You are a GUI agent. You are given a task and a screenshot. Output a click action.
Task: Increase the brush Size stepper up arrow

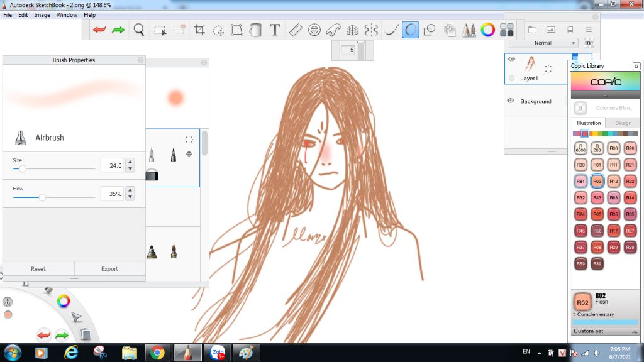tap(130, 162)
